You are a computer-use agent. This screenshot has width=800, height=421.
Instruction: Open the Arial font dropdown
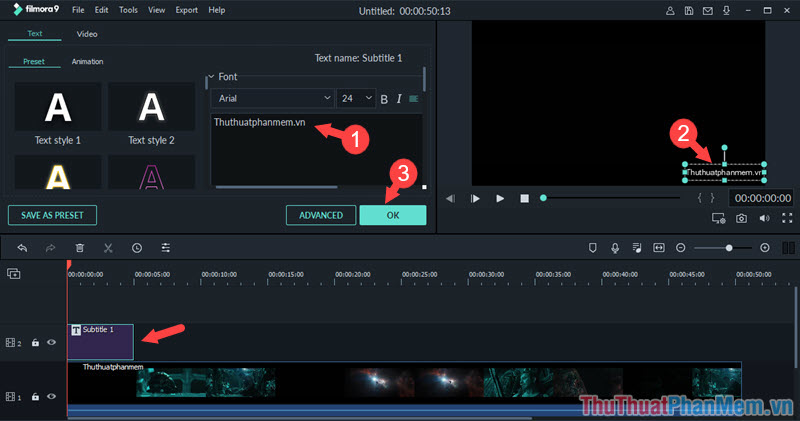[273, 98]
